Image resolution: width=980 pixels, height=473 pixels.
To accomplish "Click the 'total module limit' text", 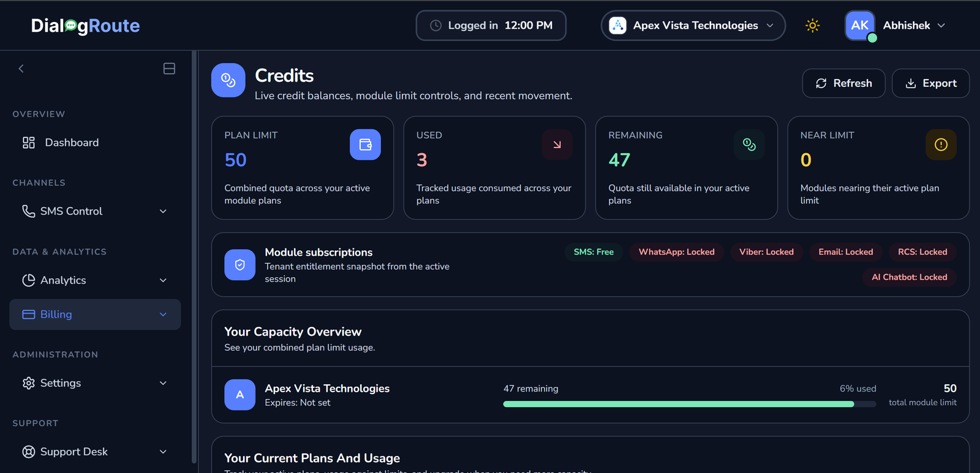I will click(922, 403).
